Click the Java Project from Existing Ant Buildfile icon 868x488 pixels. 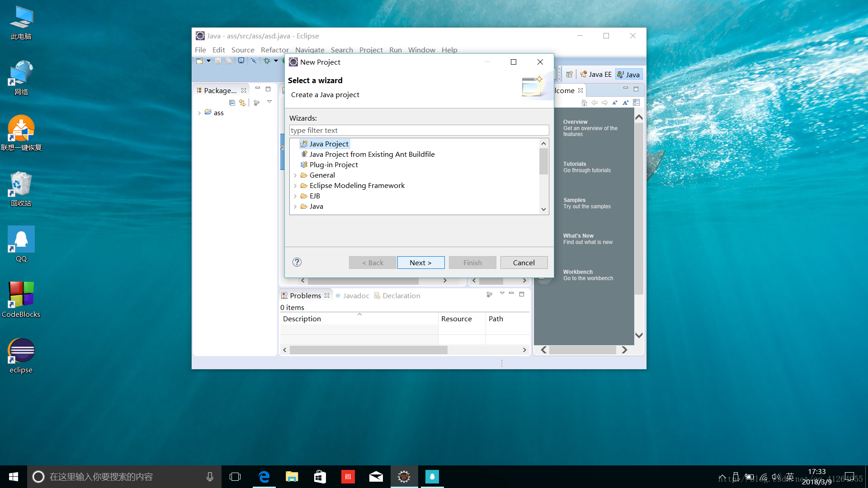(x=304, y=154)
